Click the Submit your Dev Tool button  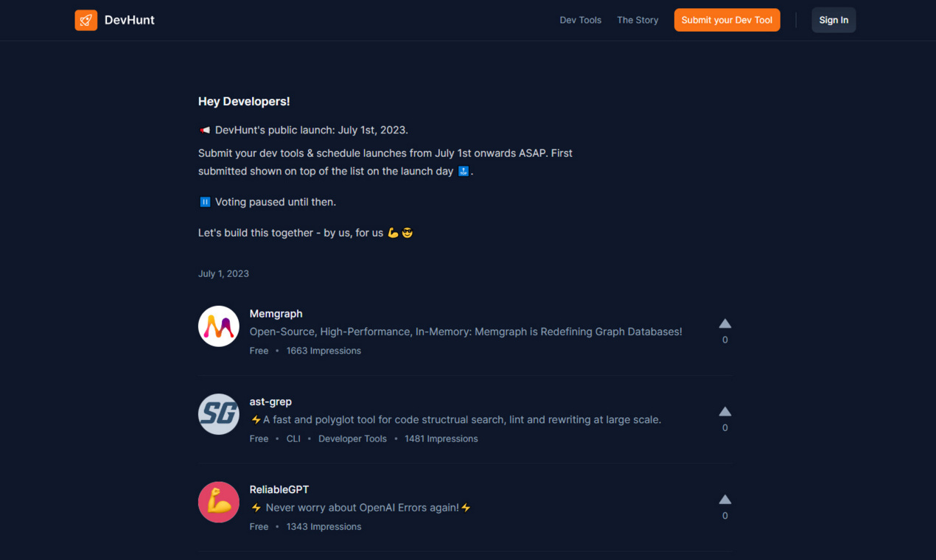click(727, 20)
